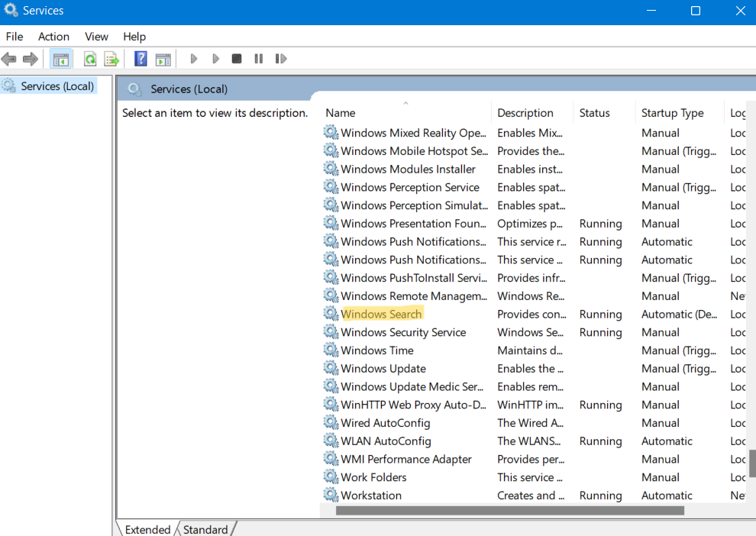Restart the selected service via toolbar
Viewport: 756px width, 536px height.
pyautogui.click(x=280, y=58)
